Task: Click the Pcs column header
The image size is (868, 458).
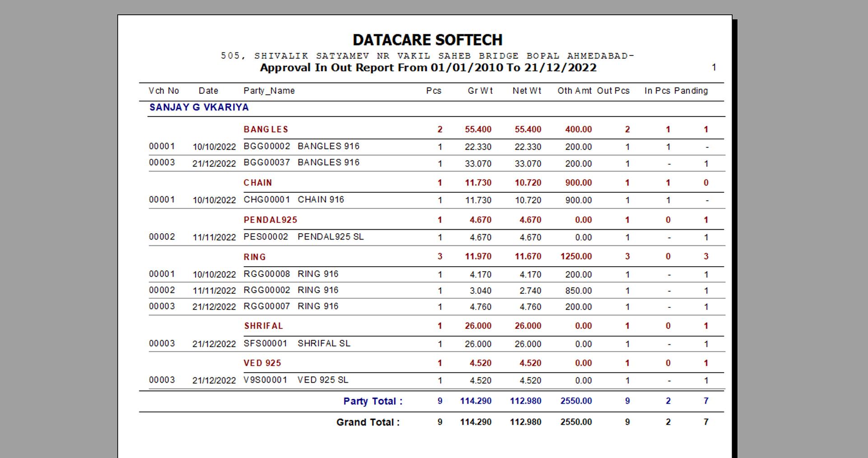Action: (x=434, y=91)
